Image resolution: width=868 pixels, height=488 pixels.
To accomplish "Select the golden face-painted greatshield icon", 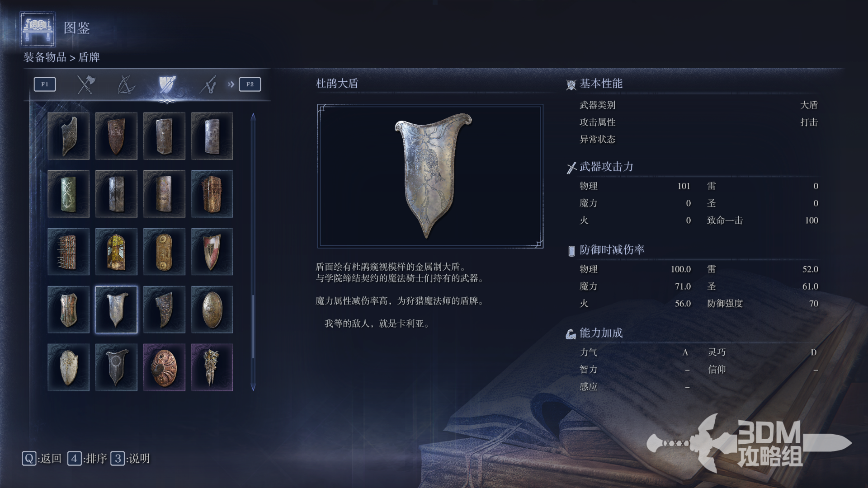I will 116,252.
